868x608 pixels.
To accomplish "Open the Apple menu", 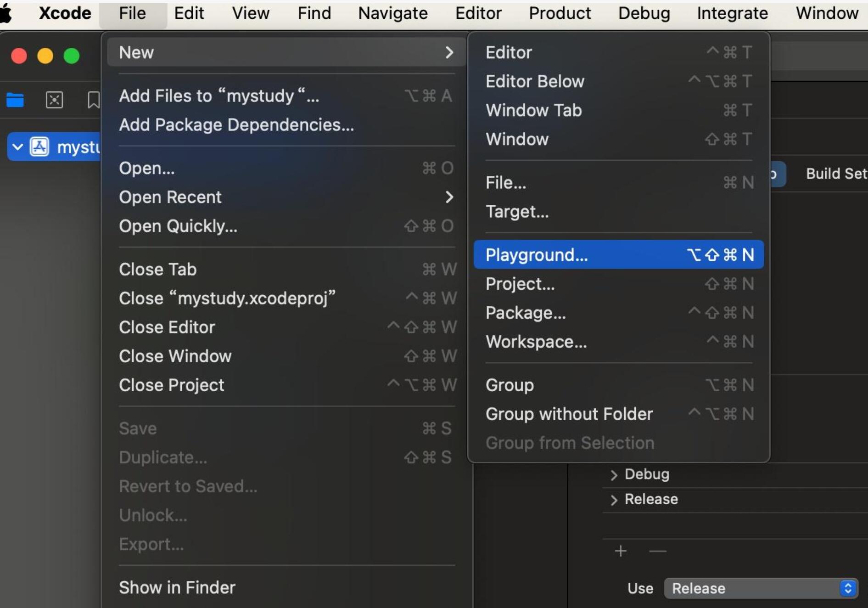I will click(6, 13).
